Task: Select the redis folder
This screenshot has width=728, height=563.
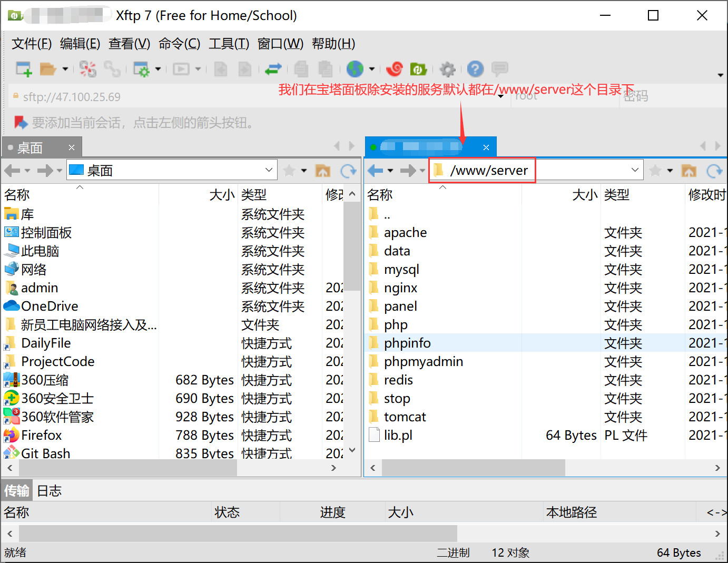Action: pyautogui.click(x=398, y=380)
